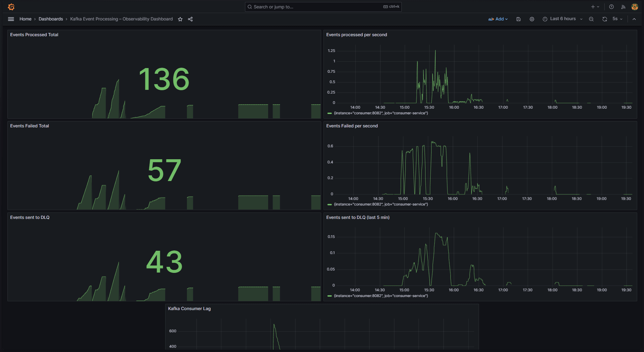Click legend color swatch in Events Failed per second
Image resolution: width=644 pixels, height=352 pixels.
tap(330, 204)
